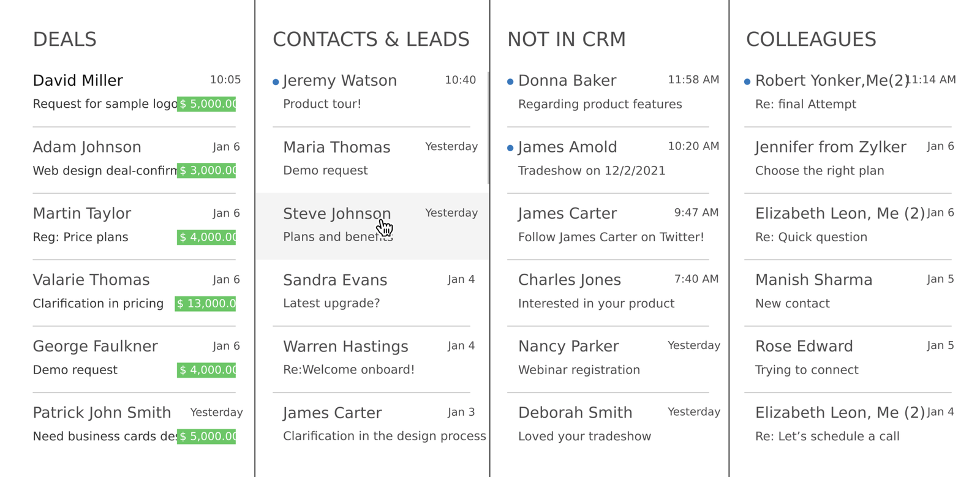Click the unread dot beside James Amold
The image size is (980, 477).
[x=510, y=148]
